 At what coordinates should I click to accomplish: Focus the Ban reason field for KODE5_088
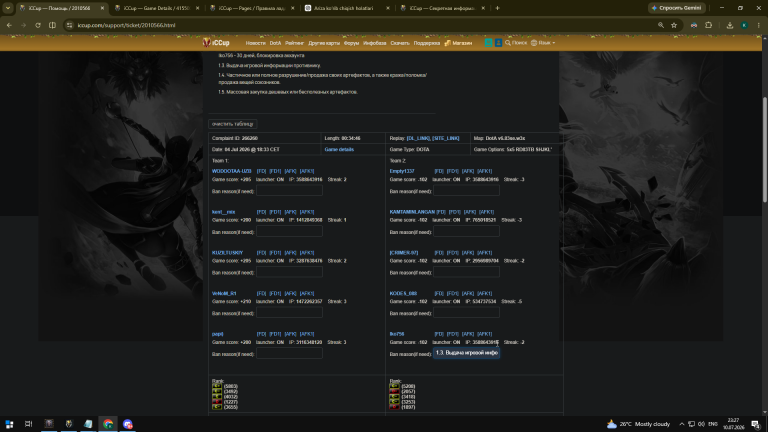click(x=466, y=313)
